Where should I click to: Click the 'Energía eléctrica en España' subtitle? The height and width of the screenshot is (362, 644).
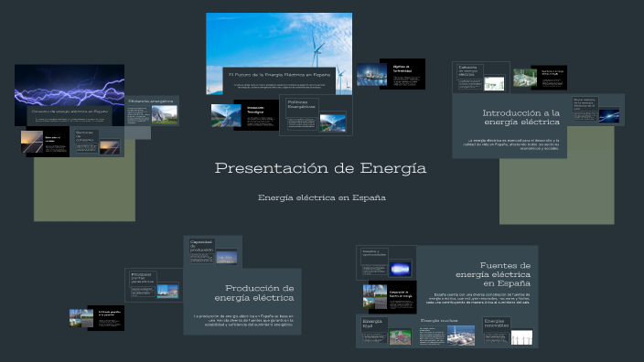coord(322,197)
